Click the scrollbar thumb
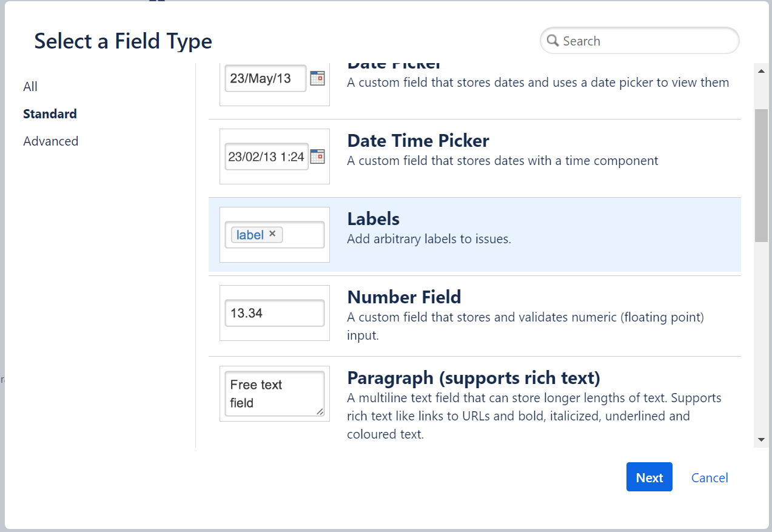 click(x=760, y=176)
